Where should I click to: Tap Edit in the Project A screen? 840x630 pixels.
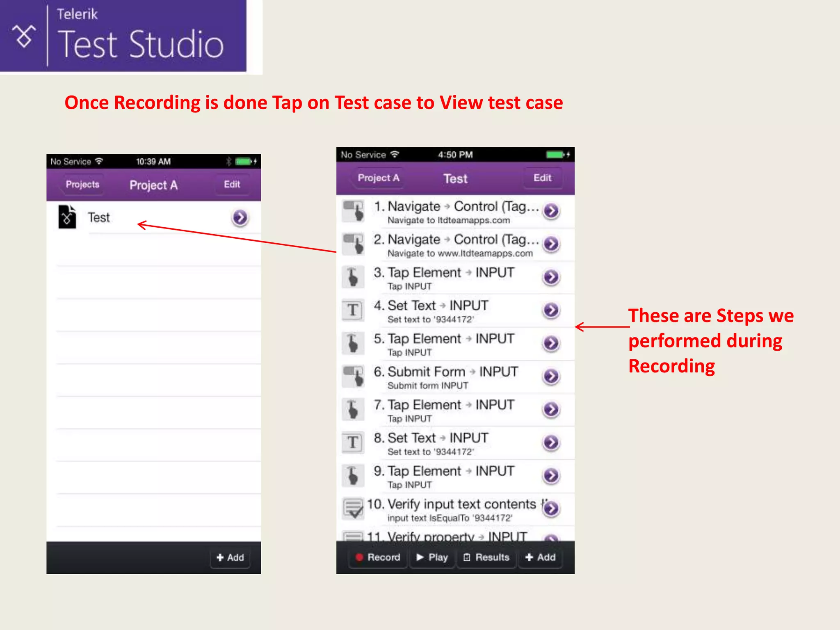[x=232, y=185]
